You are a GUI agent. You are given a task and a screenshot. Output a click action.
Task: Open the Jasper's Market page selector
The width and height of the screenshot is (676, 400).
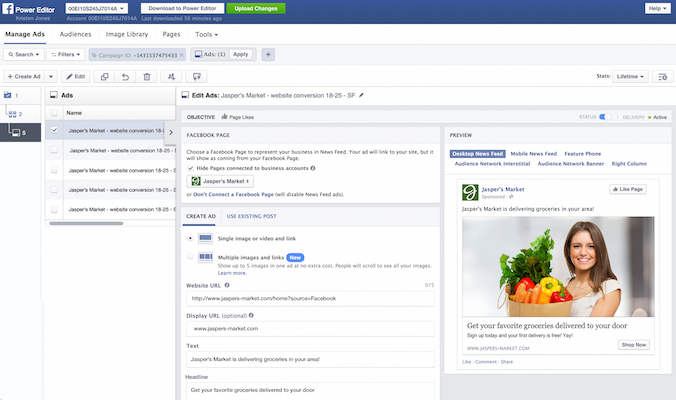220,181
